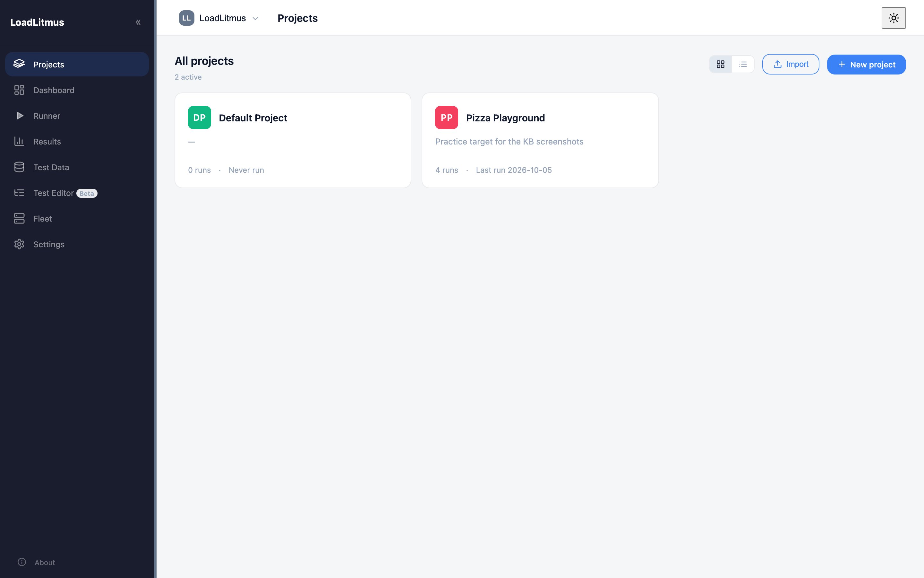Open the About link

[45, 562]
